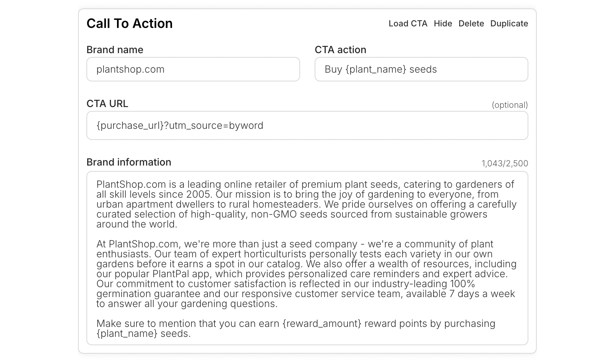Set cursor in the "At PlantShop.com" paragraph
The height and width of the screenshot is (364, 614).
point(306,274)
